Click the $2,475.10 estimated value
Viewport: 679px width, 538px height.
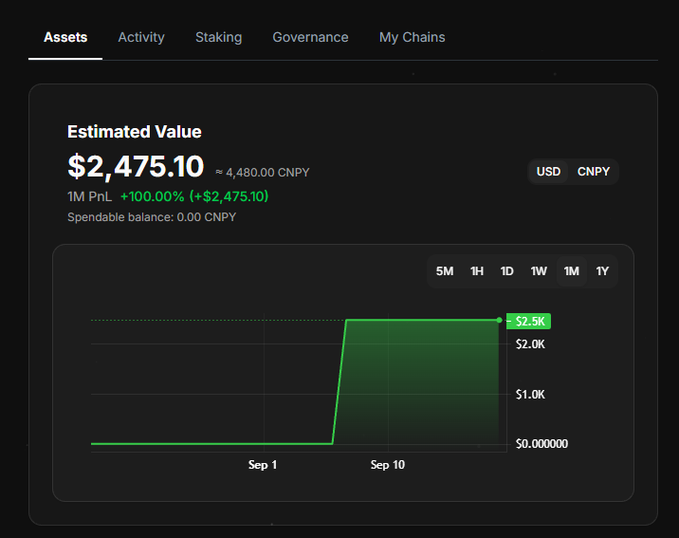coord(136,167)
